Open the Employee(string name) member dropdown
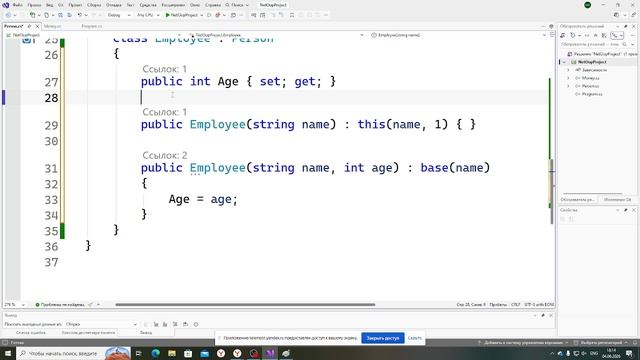This screenshot has height=360, width=640. pos(458,35)
